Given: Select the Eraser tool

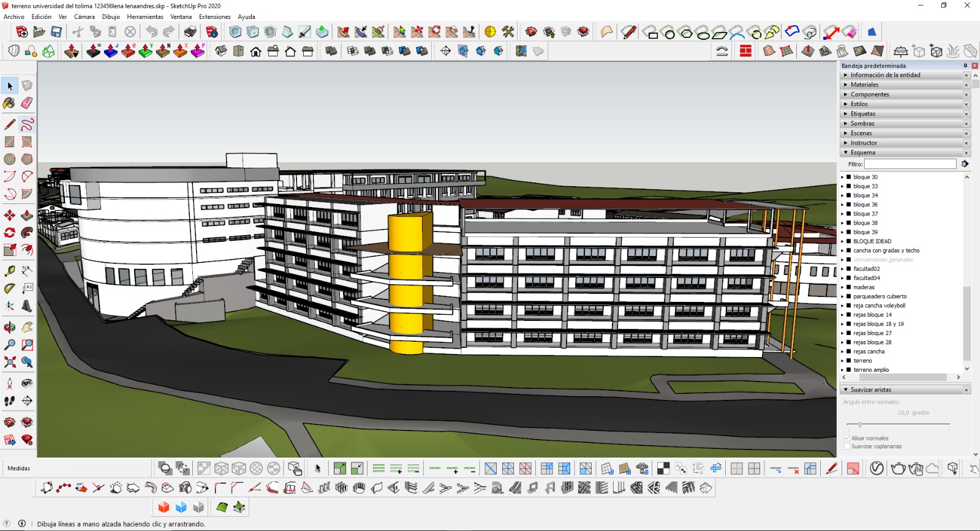Looking at the screenshot, I should tap(27, 103).
